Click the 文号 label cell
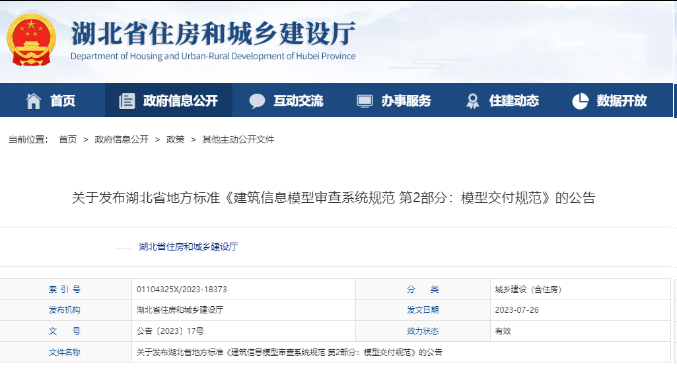This screenshot has width=677, height=382. click(x=65, y=331)
